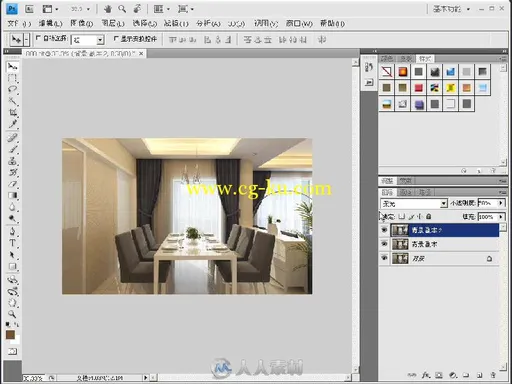Hide the 背景 副本 layer
Image resolution: width=512 pixels, height=384 pixels.
tap(384, 244)
